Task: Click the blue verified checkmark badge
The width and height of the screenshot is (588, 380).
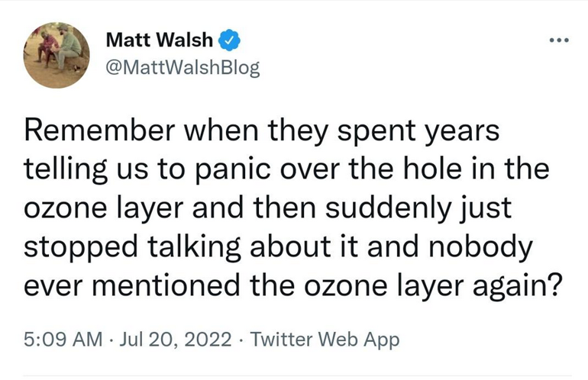Action: coord(228,38)
